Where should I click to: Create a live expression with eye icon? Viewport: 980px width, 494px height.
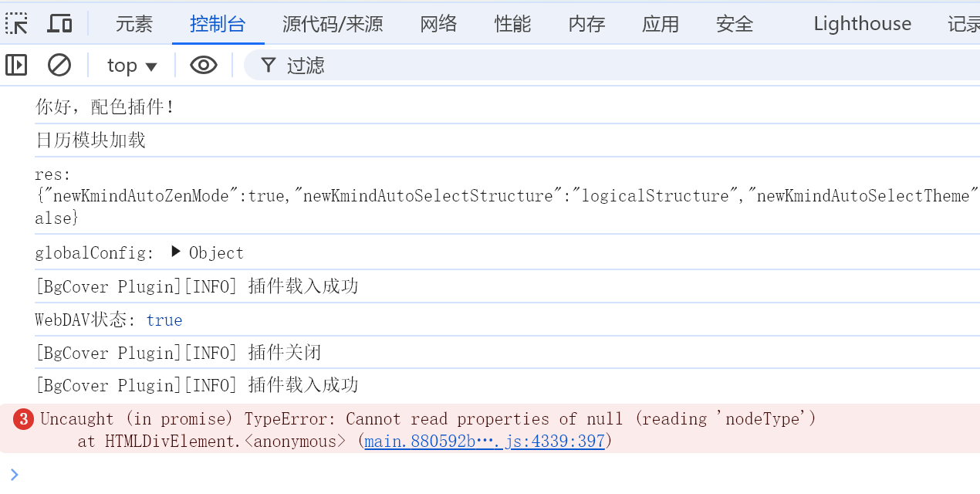[204, 65]
